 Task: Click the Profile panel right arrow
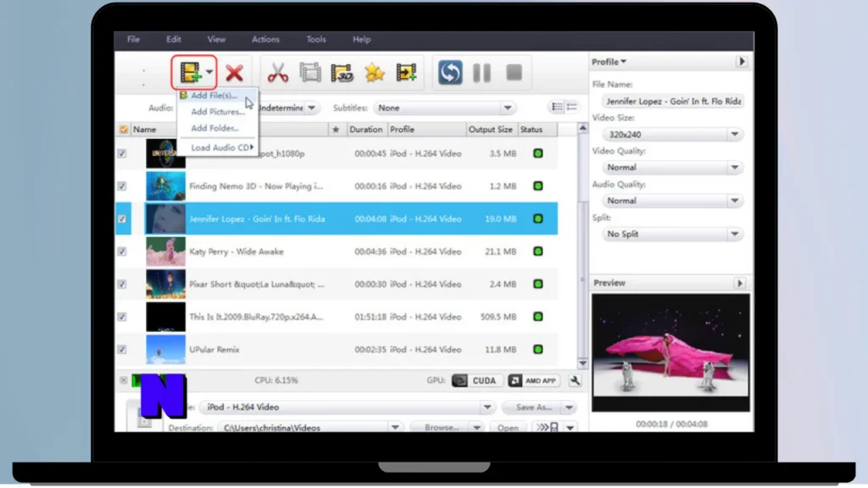742,61
